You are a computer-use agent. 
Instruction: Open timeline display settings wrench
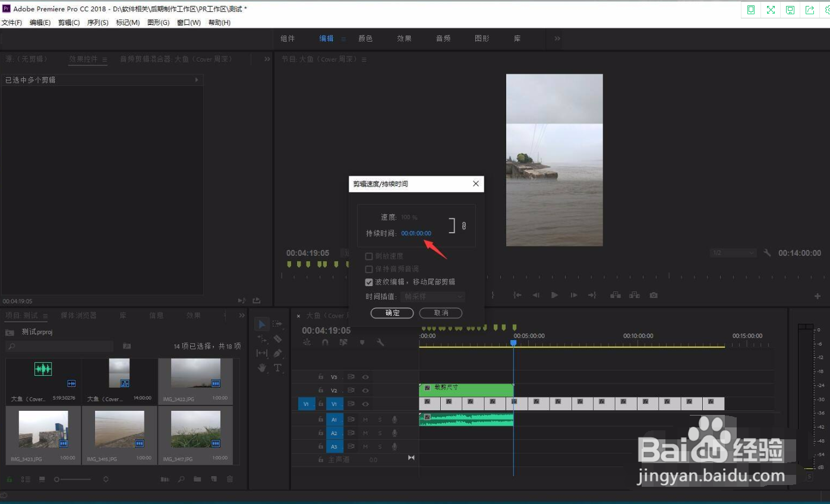point(380,343)
